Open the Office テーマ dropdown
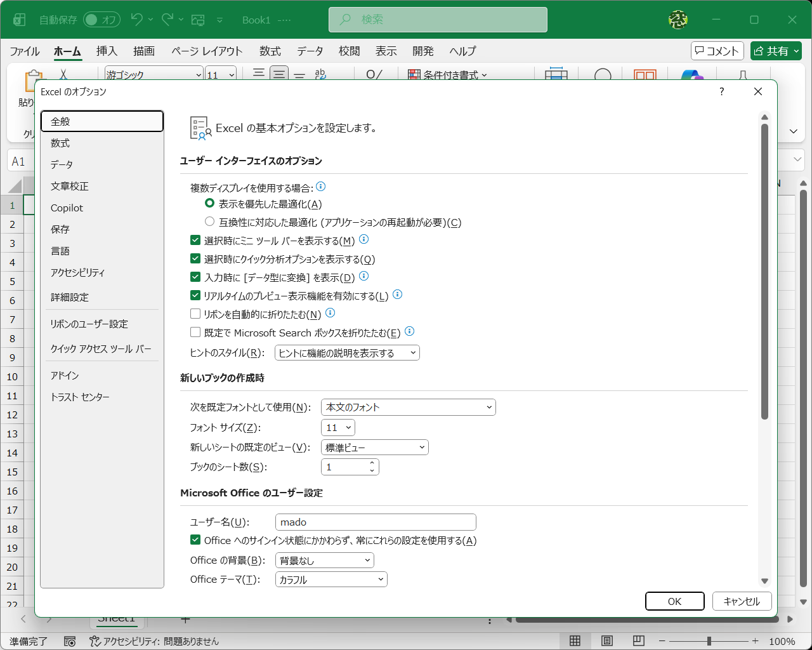Viewport: 812px width, 650px height. pyautogui.click(x=379, y=579)
